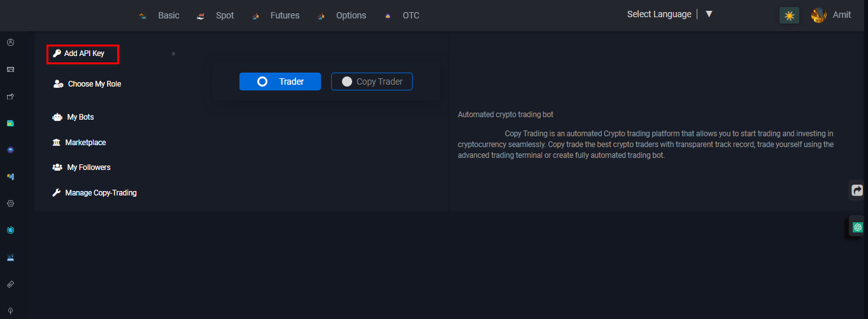Open the Add API Key menu item
Image resolution: width=868 pixels, height=319 pixels.
tap(83, 54)
